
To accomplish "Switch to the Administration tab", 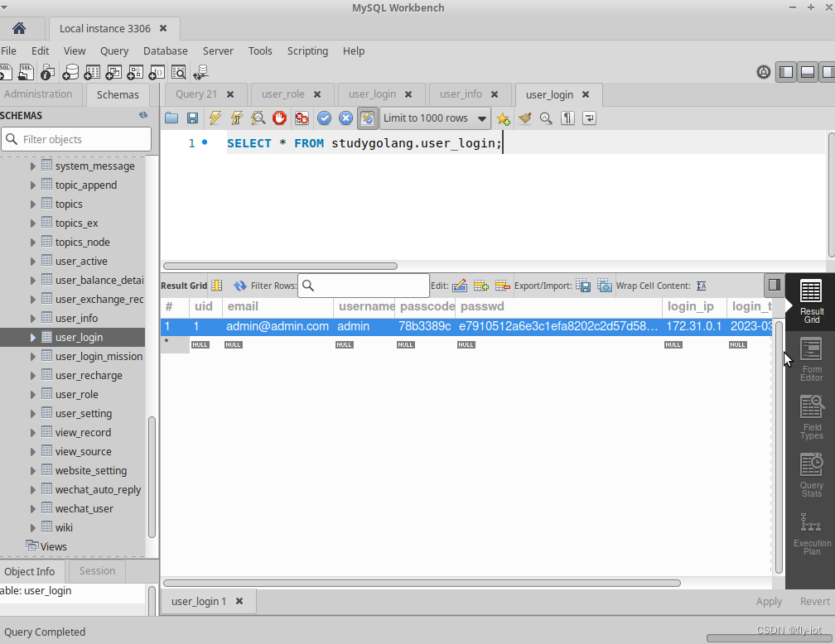I will [x=38, y=94].
